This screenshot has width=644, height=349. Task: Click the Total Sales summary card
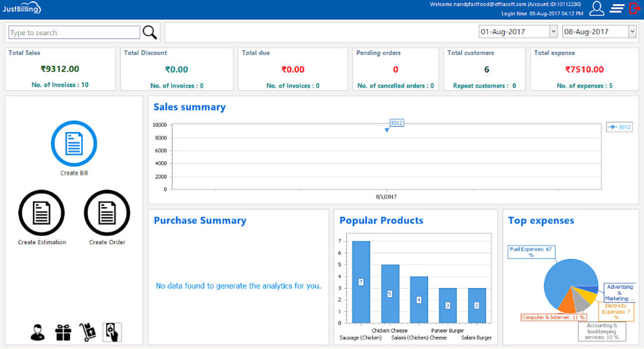pos(60,68)
